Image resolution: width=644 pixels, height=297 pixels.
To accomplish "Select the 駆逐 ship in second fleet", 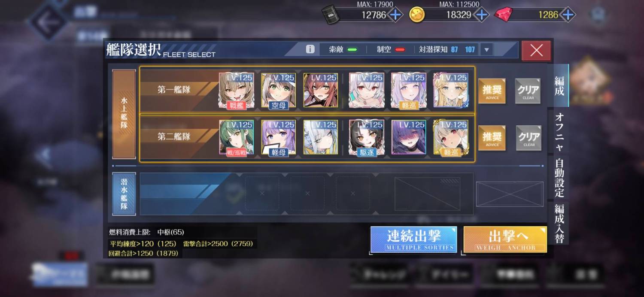I will [x=366, y=137].
